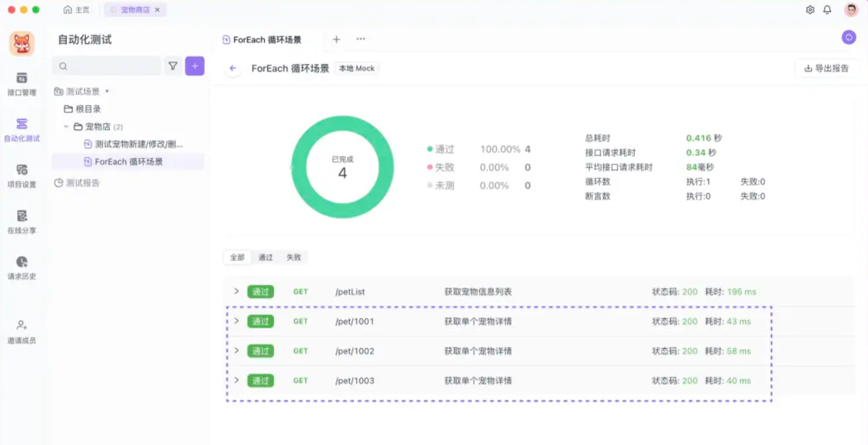868x445 pixels.
Task: Expand the /petList result row
Action: click(x=236, y=291)
